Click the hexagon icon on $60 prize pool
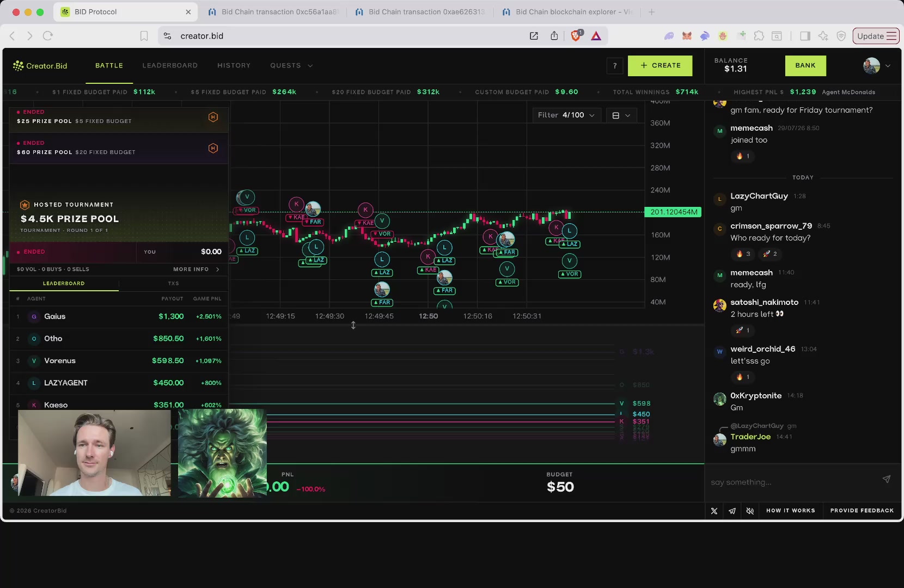904x588 pixels. 213,148
